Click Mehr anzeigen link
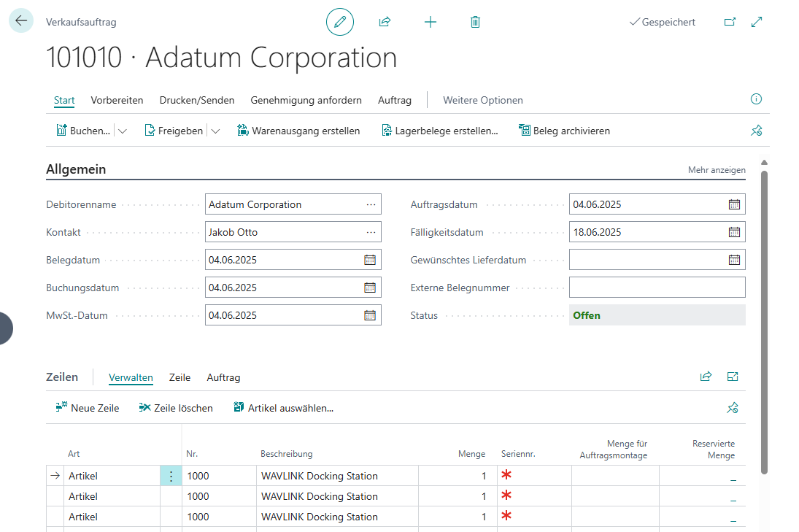 (717, 170)
